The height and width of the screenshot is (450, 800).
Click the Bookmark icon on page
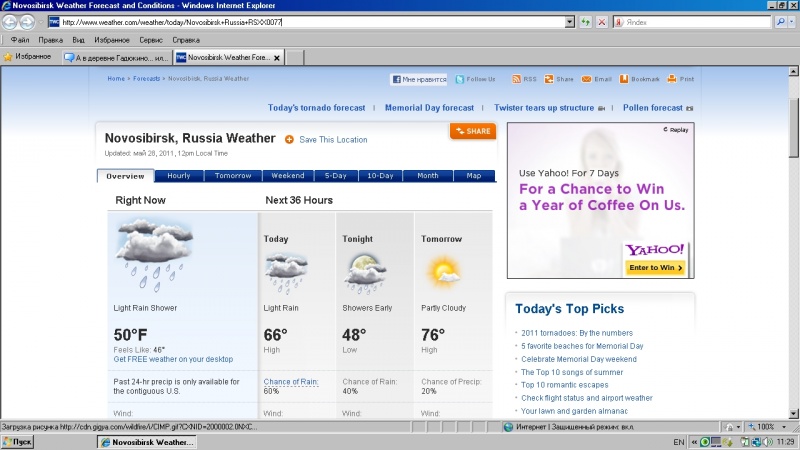point(624,79)
